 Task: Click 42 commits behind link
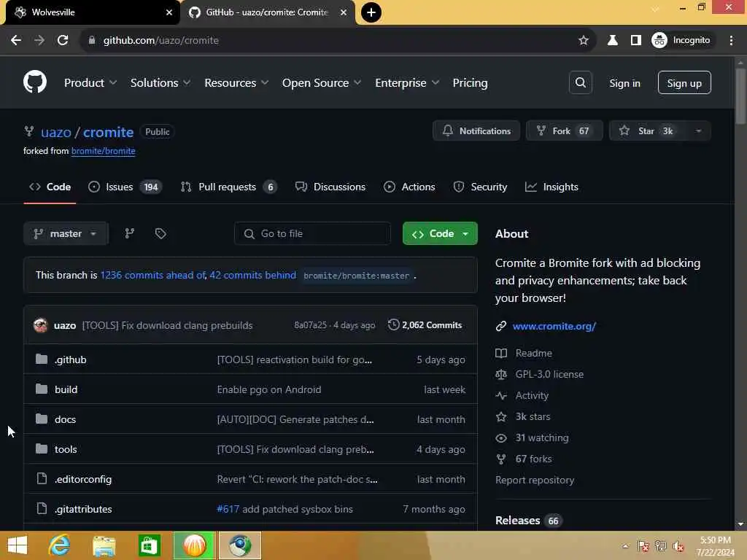tap(252, 275)
